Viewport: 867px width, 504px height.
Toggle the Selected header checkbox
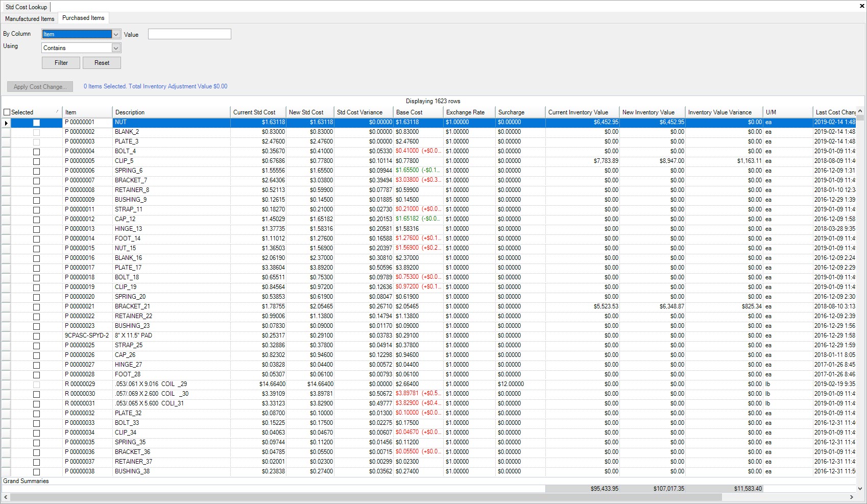click(x=7, y=112)
